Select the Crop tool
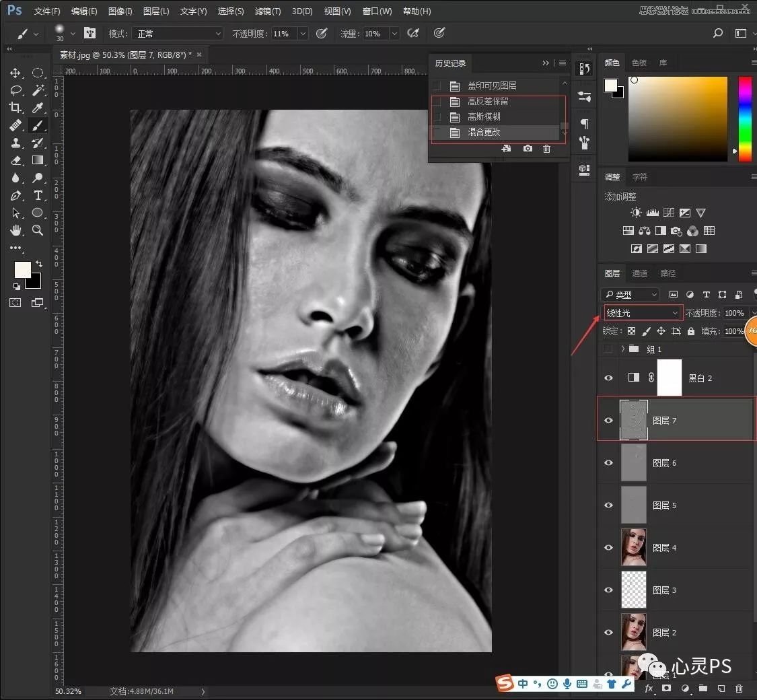Screen dimensions: 757x700 (15, 108)
